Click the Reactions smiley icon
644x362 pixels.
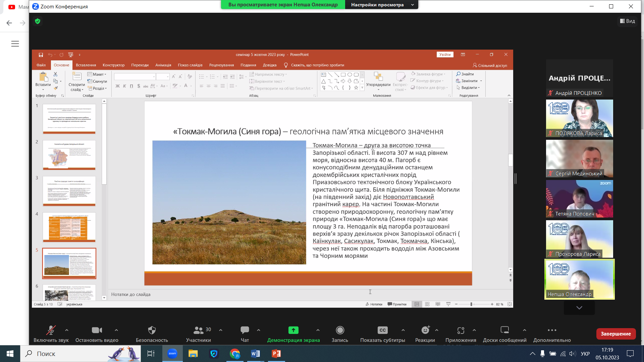425,330
